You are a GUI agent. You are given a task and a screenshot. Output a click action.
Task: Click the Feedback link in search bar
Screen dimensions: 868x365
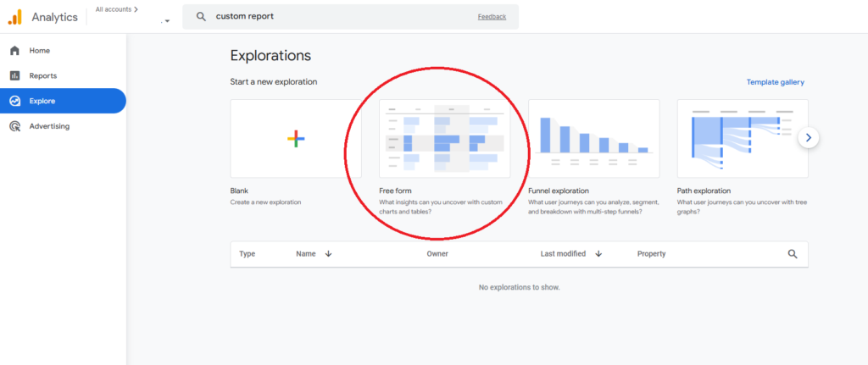coord(492,16)
